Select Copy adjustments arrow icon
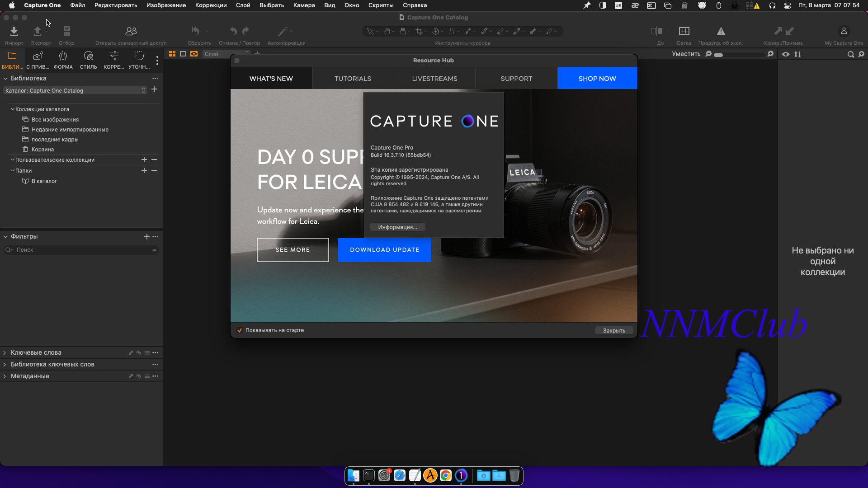The image size is (868, 488). point(778,31)
